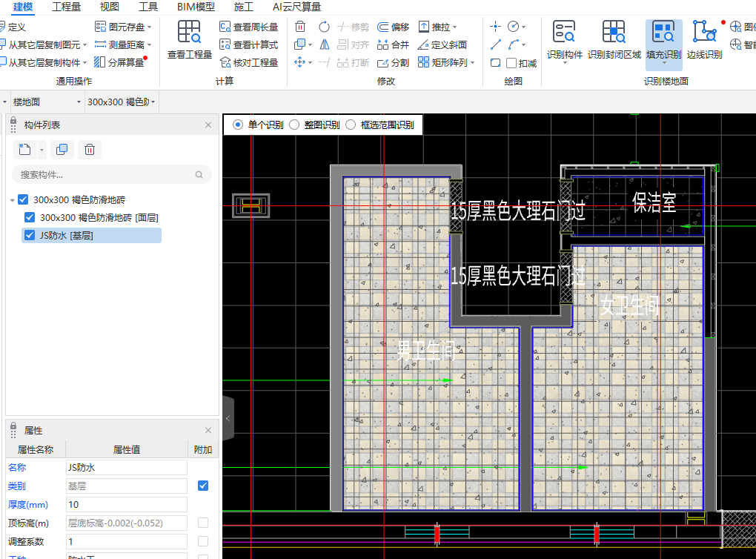Click the new component page icon
Image resolution: width=756 pixels, height=559 pixels.
tap(25, 150)
